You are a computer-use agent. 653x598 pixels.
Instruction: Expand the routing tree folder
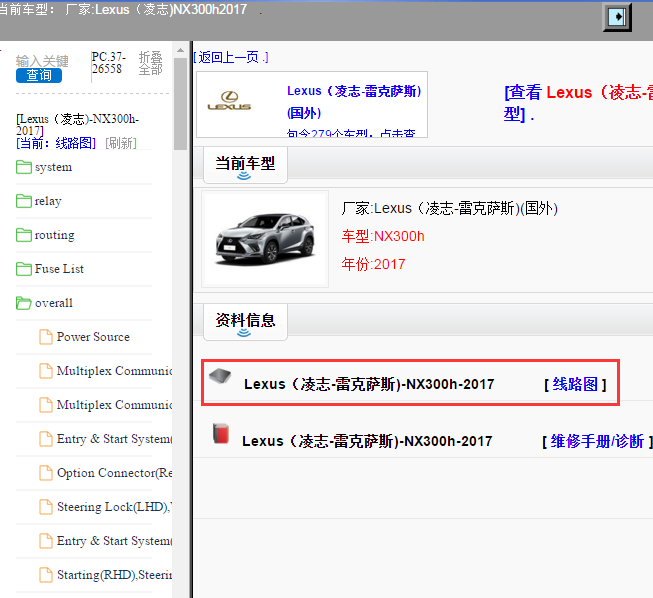(55, 235)
